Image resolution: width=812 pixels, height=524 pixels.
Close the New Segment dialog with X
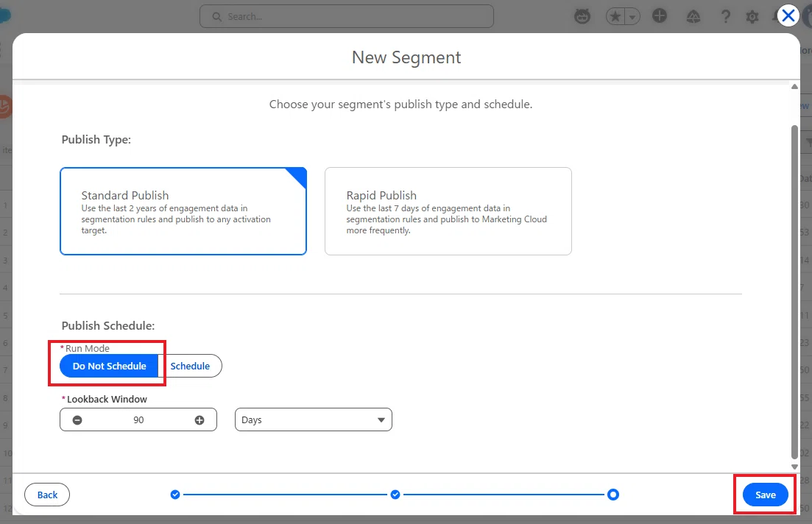(x=788, y=16)
